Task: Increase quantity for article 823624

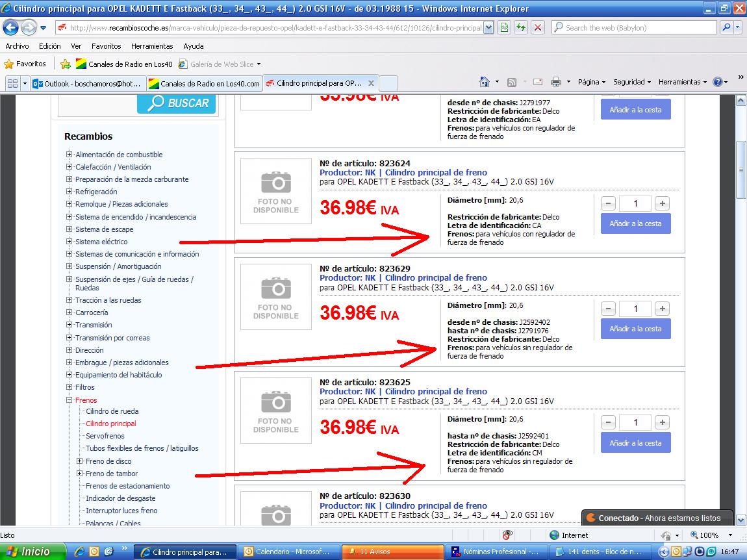Action: coord(662,203)
